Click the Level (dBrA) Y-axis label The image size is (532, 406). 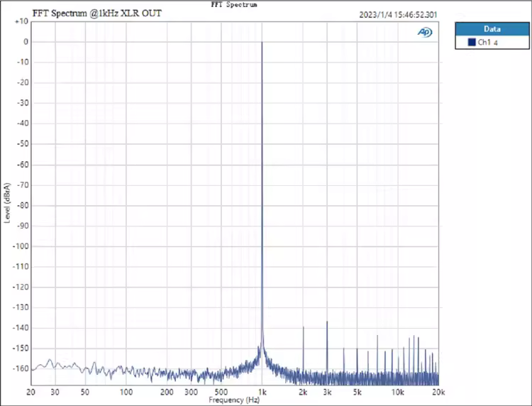pos(7,202)
